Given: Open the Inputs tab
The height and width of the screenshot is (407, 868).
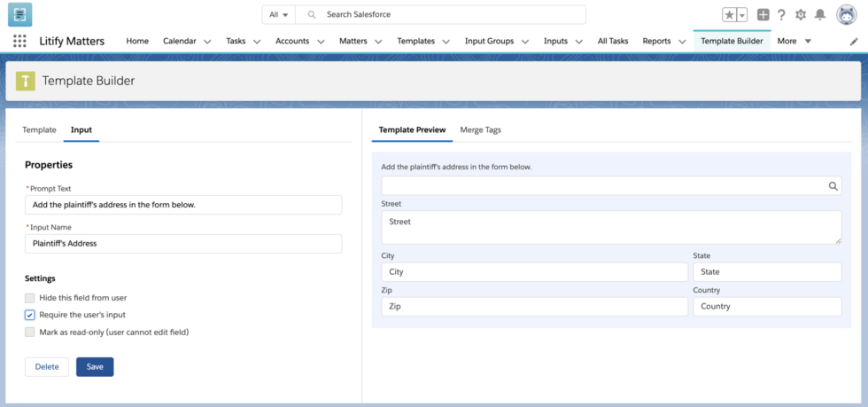Looking at the screenshot, I should coord(556,41).
